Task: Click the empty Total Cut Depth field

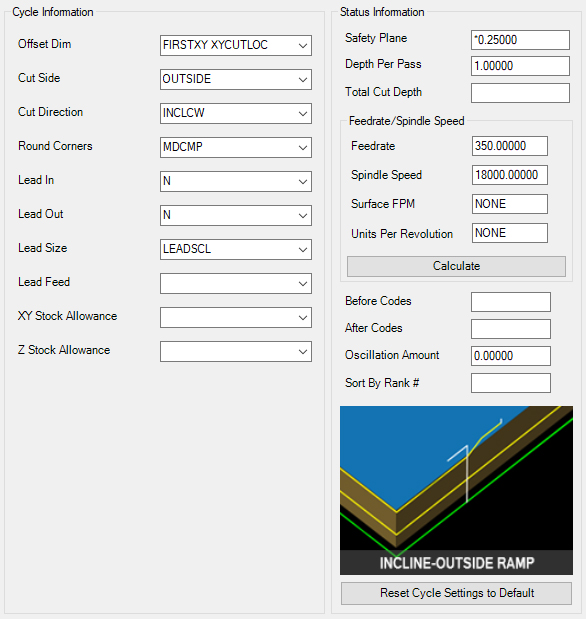Action: [x=520, y=93]
